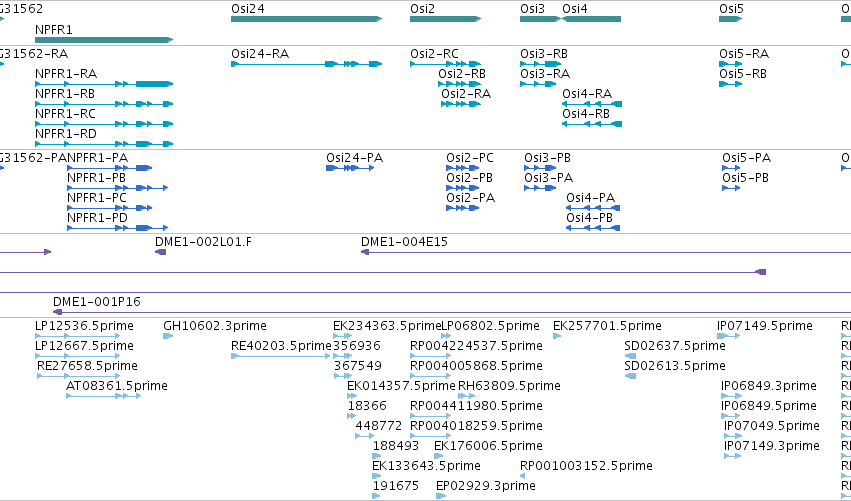Select EST LP06802.5prime
851x501 pixels.
click(446, 336)
